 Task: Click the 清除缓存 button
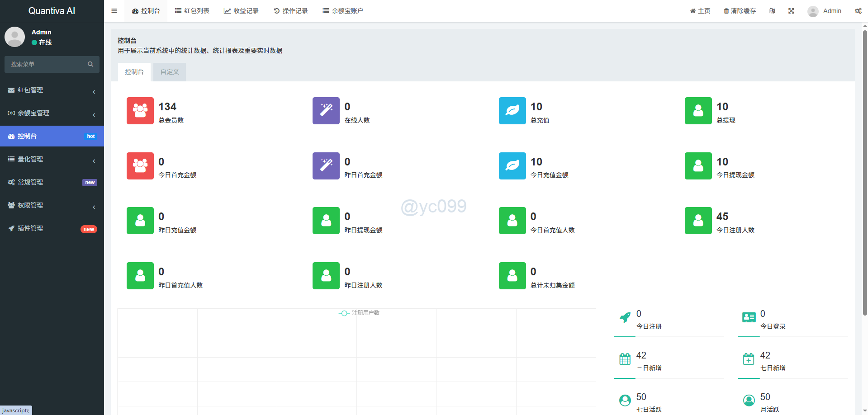point(740,11)
